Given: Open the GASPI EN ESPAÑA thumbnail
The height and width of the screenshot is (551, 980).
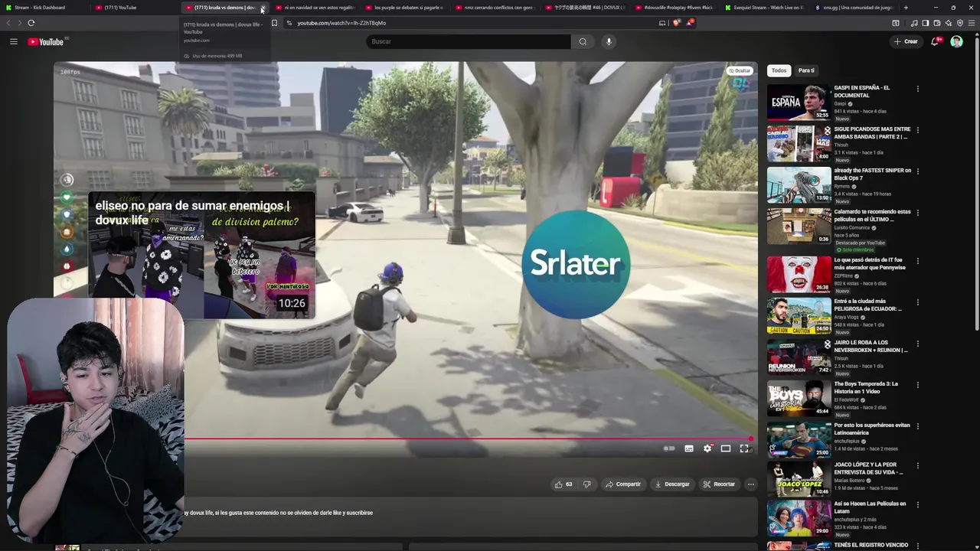Looking at the screenshot, I should click(799, 102).
